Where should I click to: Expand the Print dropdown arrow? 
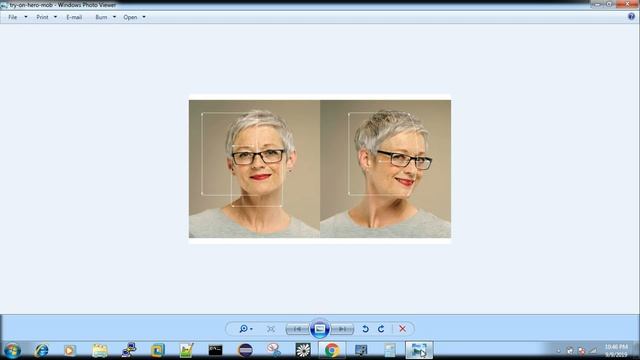(x=56, y=17)
